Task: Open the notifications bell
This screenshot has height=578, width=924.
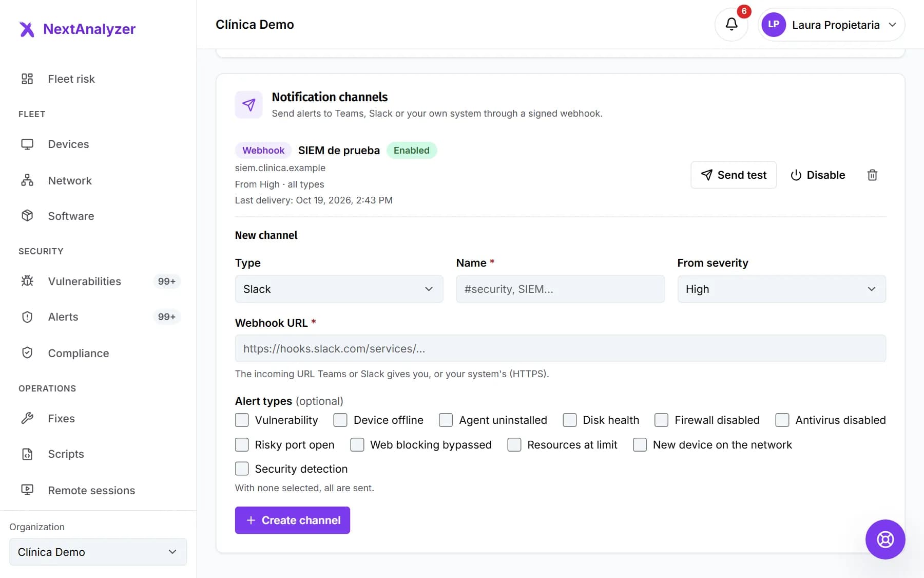Action: coord(731,24)
